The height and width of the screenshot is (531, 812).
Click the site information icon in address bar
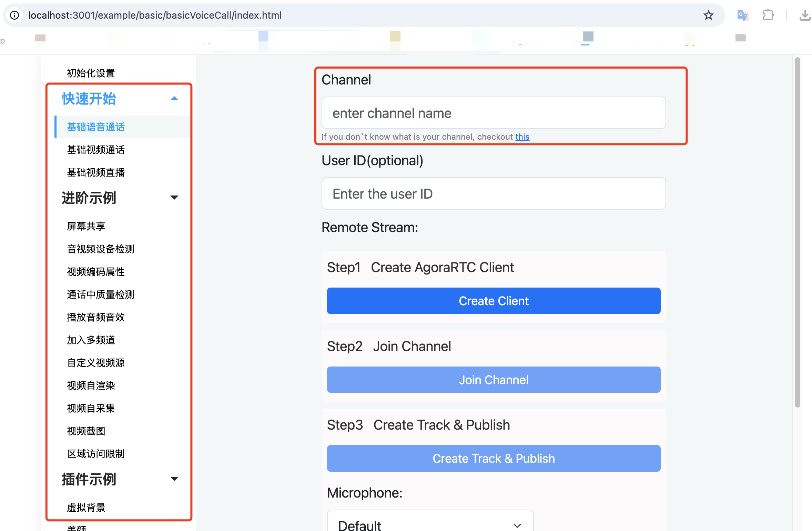tap(14, 15)
